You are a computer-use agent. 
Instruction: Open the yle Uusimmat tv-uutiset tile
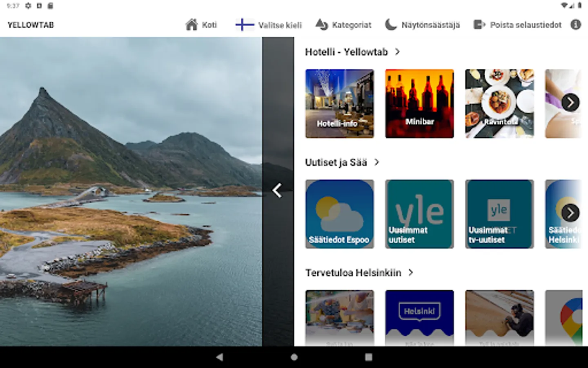point(499,214)
